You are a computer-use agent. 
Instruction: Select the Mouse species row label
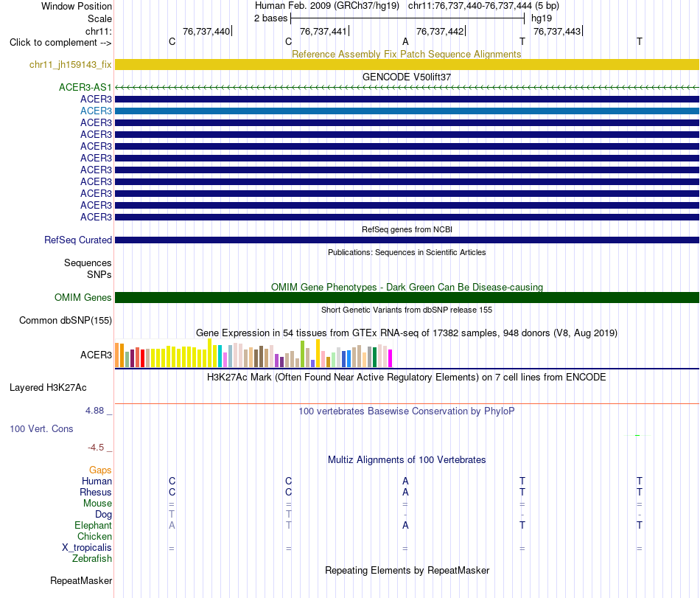[97, 504]
